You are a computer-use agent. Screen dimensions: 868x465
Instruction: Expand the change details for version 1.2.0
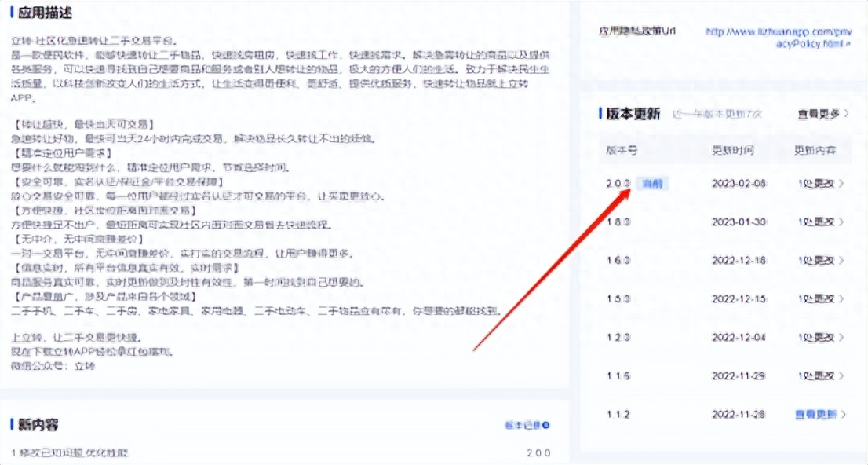coord(816,337)
